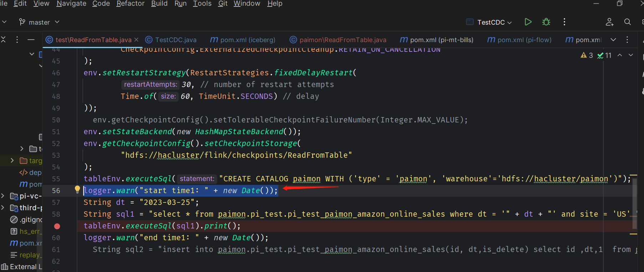Viewport: 644px width, 272px height.
Task: Expand the targ folder in project tree
Action: click(x=12, y=161)
